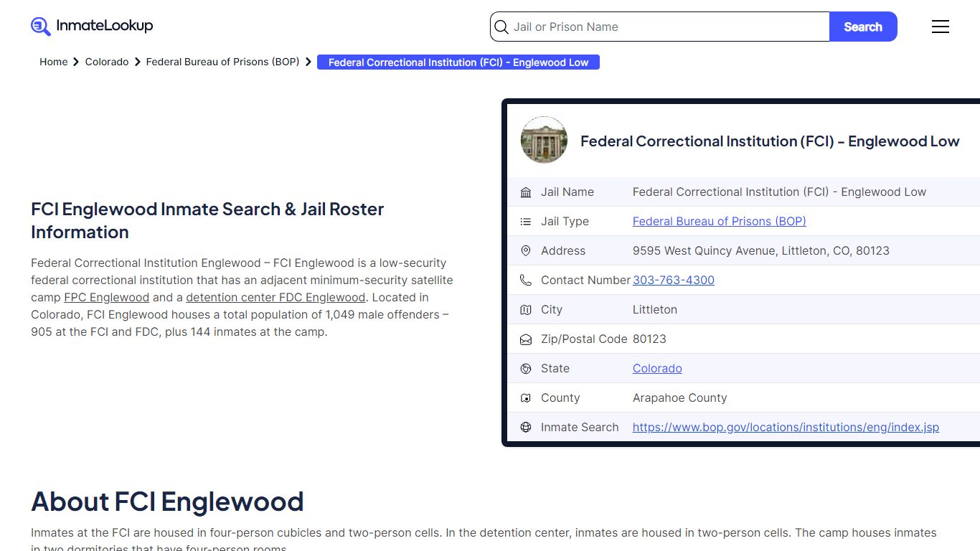This screenshot has height=551, width=980.
Task: Click the Jail Type list icon
Action: [526, 222]
